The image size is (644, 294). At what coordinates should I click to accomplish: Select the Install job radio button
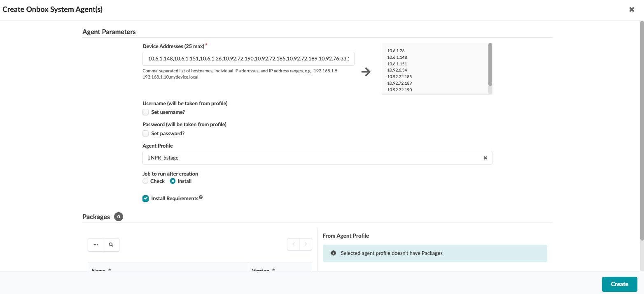click(x=173, y=181)
